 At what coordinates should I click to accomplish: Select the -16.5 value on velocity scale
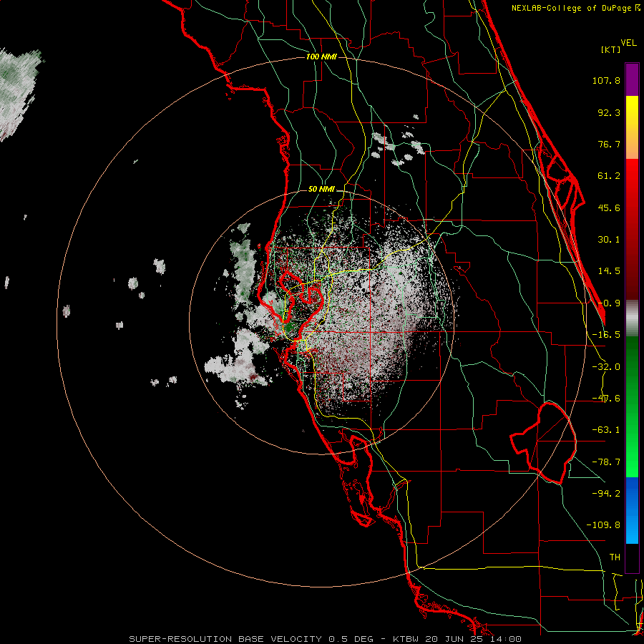coord(606,335)
